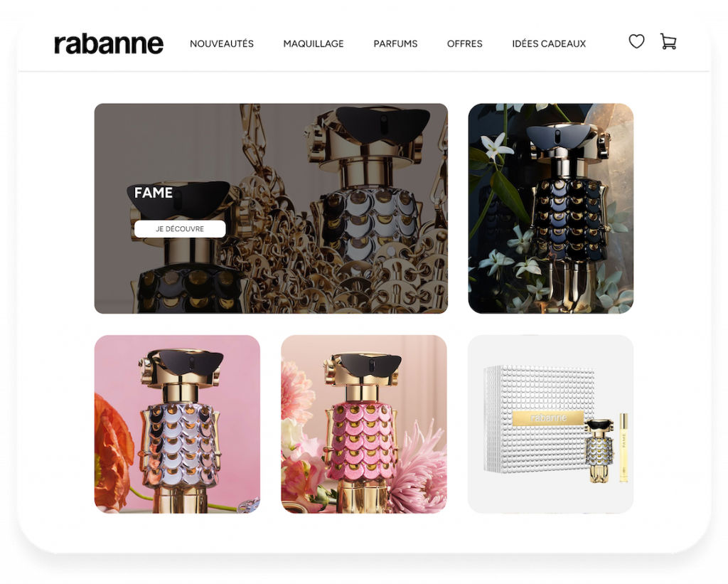Open the MAQUILLAGE menu
This screenshot has width=728, height=584.
coord(314,43)
